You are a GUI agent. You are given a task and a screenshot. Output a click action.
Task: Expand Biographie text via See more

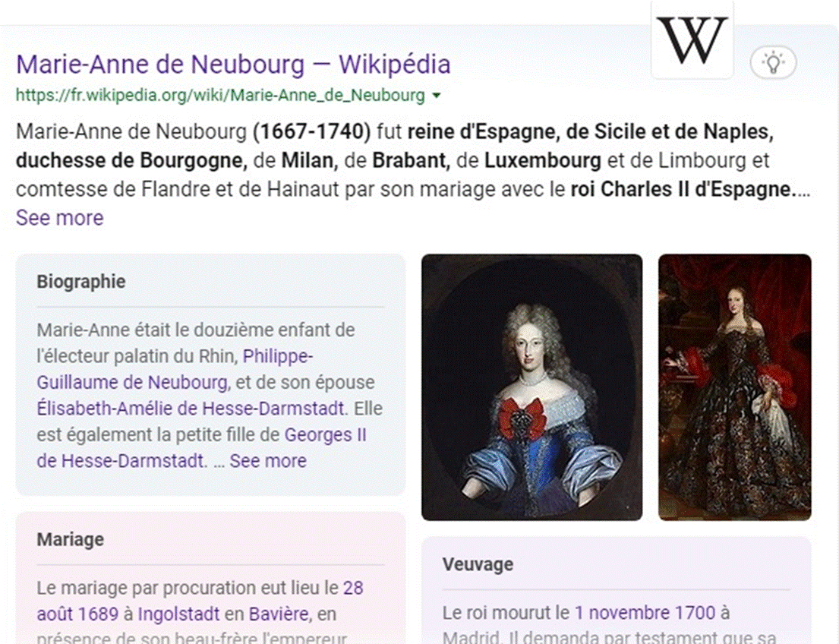[268, 460]
